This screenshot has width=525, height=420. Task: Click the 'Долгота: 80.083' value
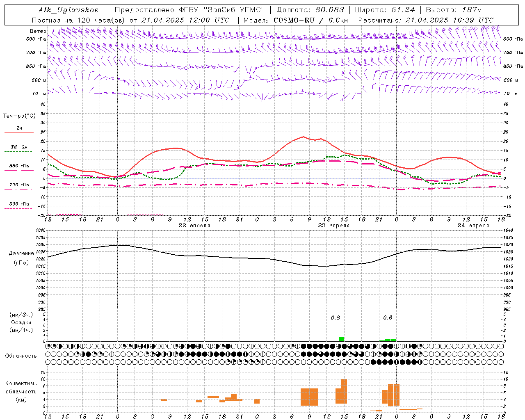tap(310, 10)
